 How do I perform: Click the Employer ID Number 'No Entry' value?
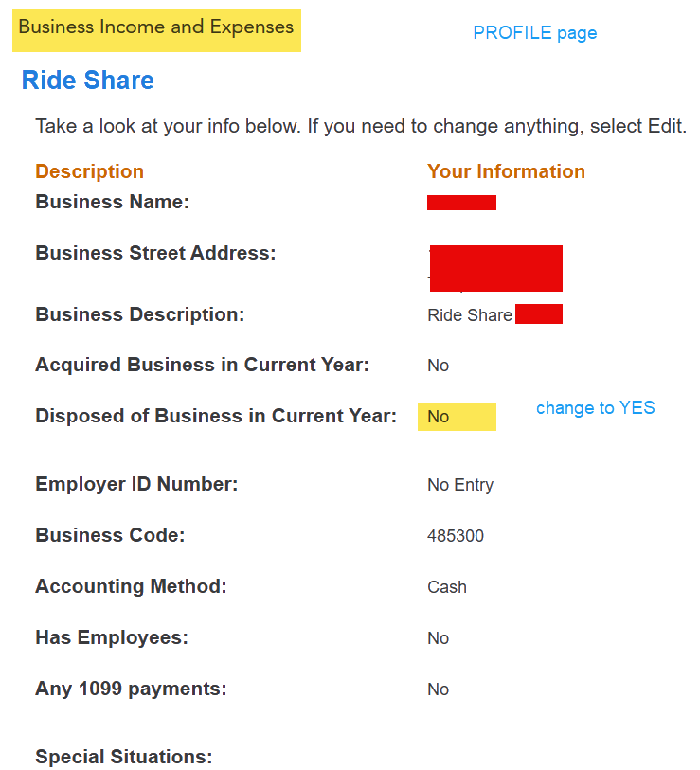point(460,485)
